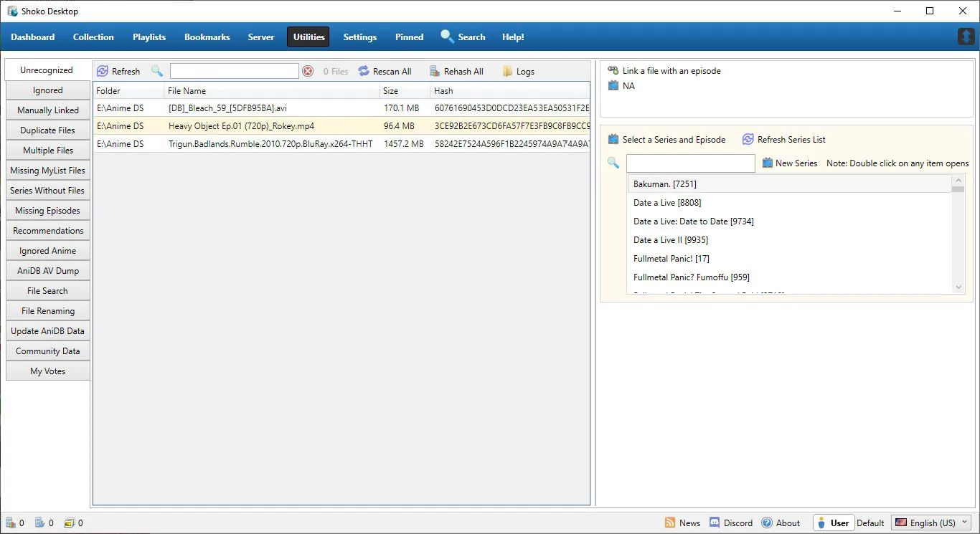
Task: Select the Manually Linked tab
Action: click(x=48, y=110)
